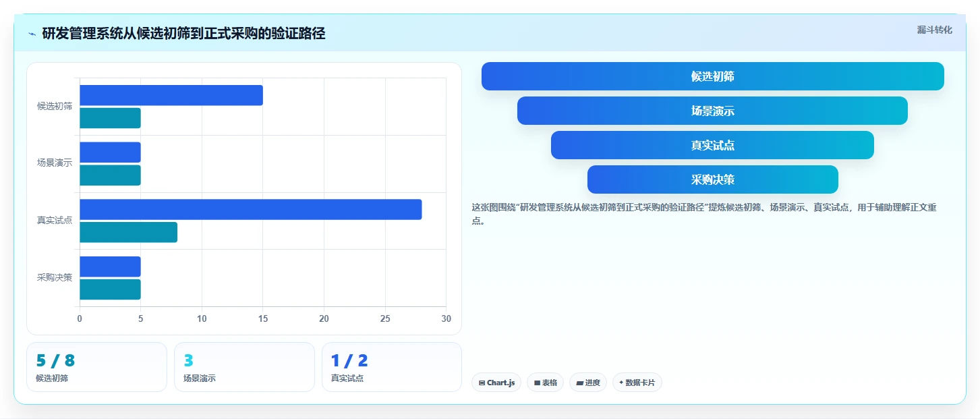980x419 pixels.
Task: Click the blue 采购决策 chart bar
Action: click(110, 267)
